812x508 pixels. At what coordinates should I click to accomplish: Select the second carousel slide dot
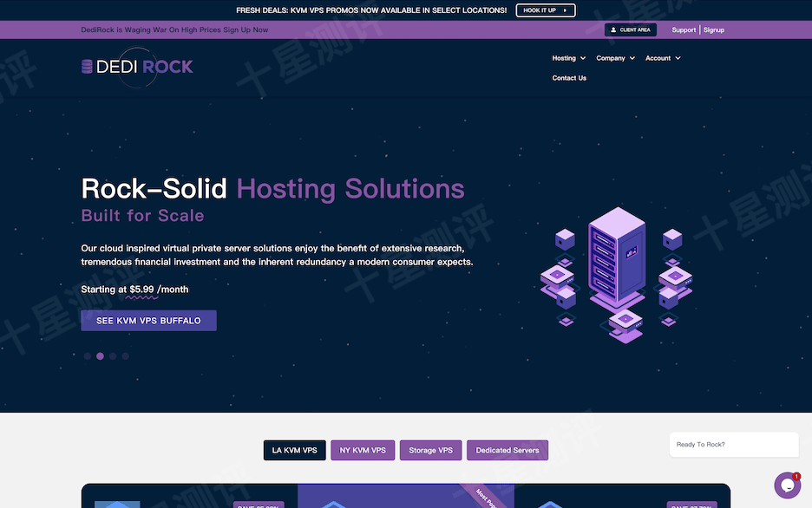coord(100,355)
